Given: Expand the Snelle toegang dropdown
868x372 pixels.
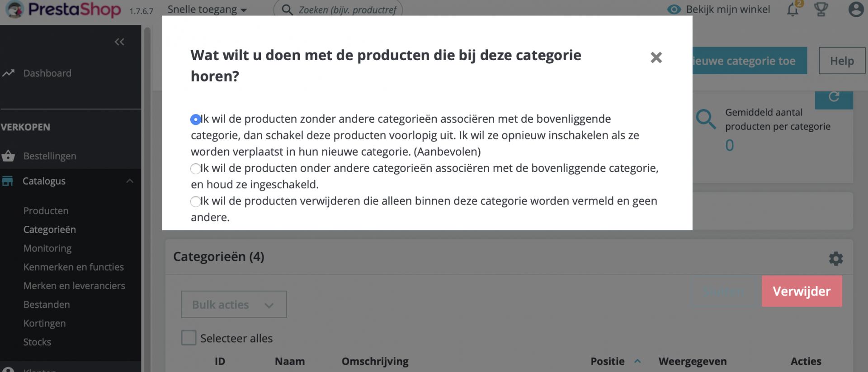Looking at the screenshot, I should 207,10.
